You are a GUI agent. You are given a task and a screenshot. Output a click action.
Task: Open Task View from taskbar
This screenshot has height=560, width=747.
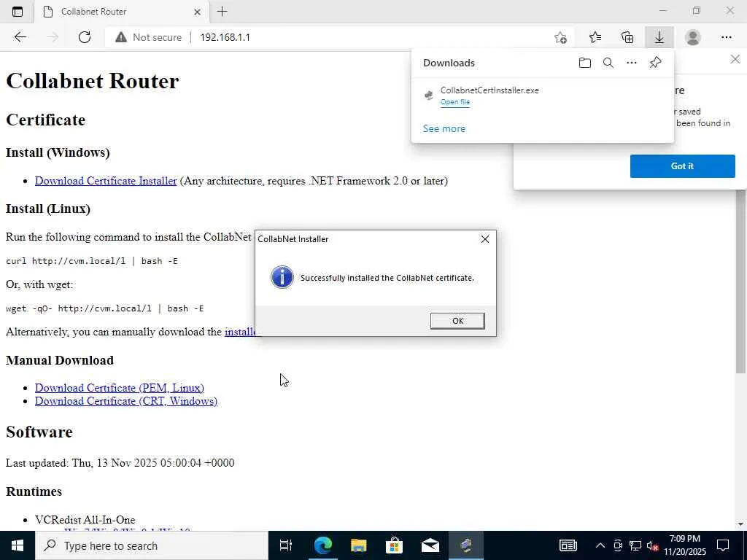[286, 545]
